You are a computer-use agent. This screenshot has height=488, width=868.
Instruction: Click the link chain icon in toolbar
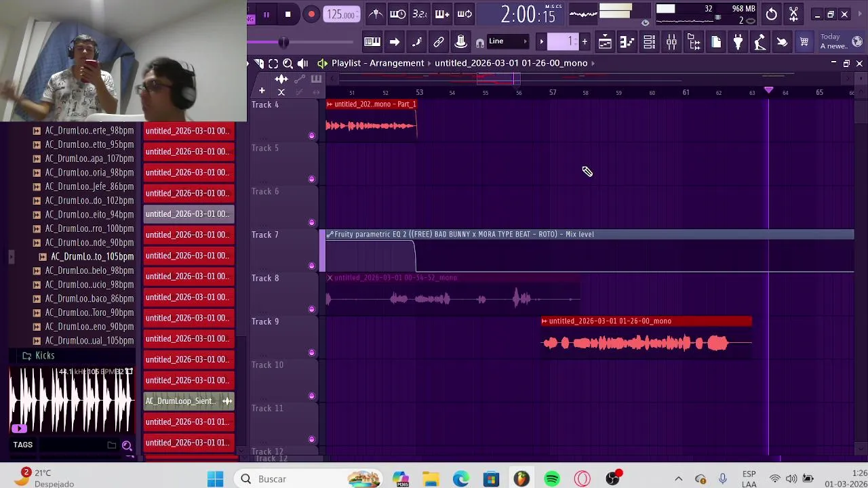439,42
